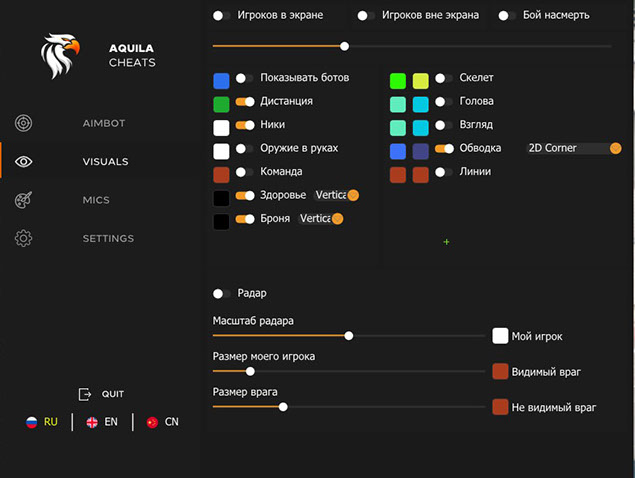
Task: Click the Russian flag icon
Action: click(32, 422)
